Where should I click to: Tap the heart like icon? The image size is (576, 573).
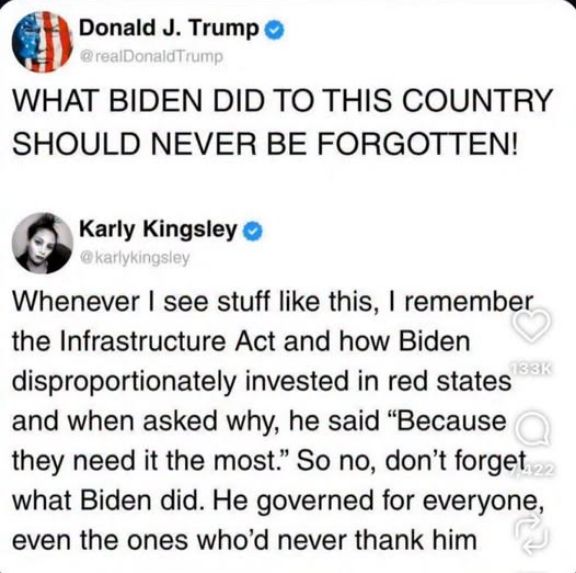(532, 324)
